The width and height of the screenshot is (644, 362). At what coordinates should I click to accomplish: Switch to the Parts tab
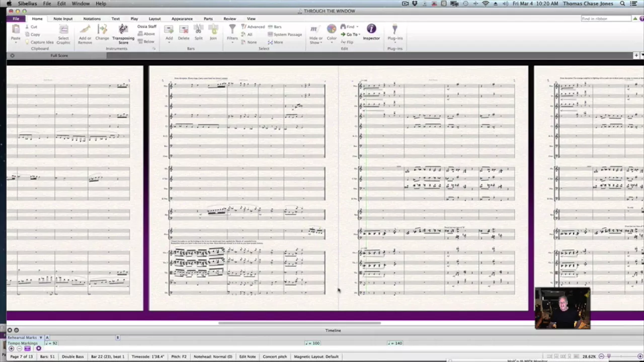click(208, 19)
